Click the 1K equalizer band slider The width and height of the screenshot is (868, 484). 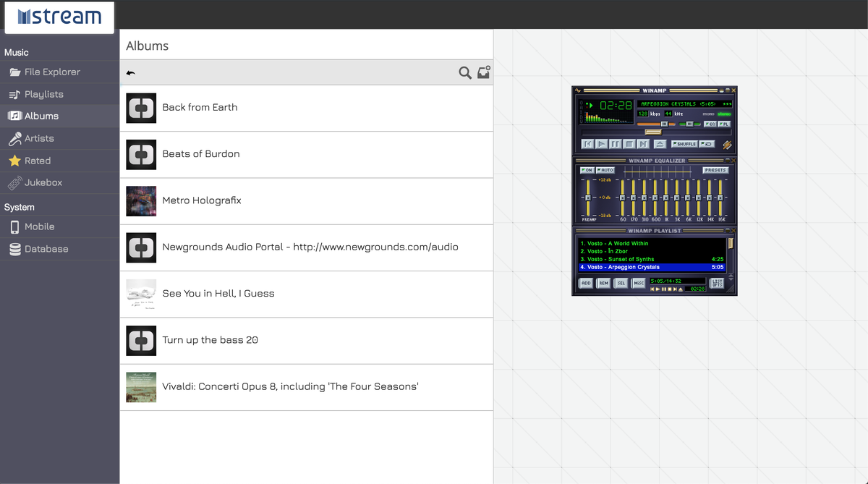pyautogui.click(x=666, y=198)
